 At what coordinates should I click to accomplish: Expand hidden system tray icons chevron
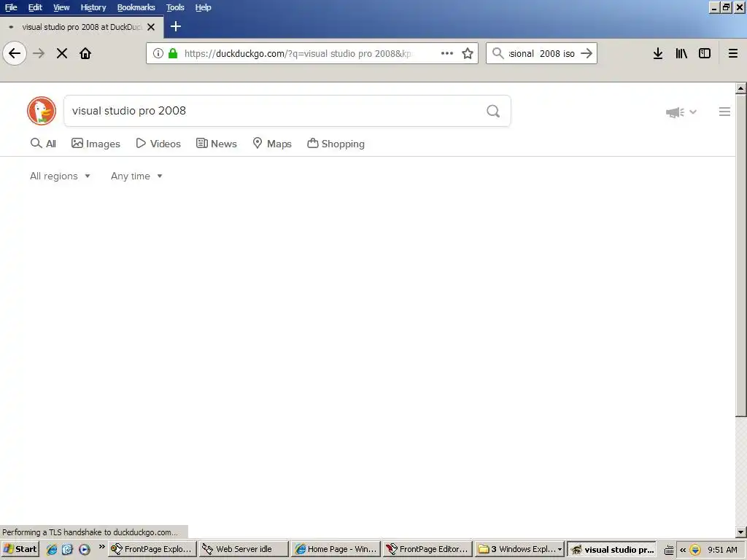tap(683, 550)
